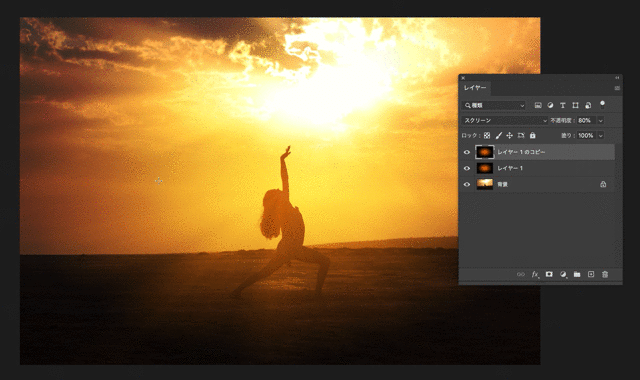Viewport: 640px width, 380px height.
Task: Filter layers by shape layer icon
Action: click(575, 105)
